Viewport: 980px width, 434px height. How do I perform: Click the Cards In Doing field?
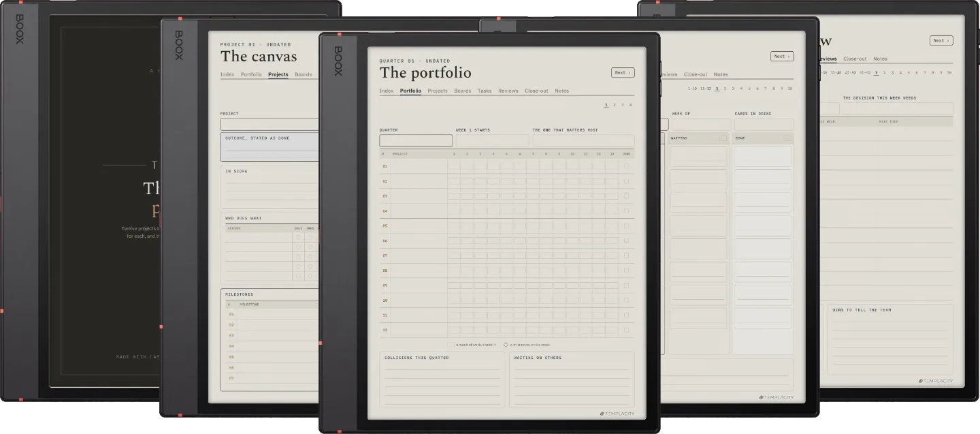[764, 124]
